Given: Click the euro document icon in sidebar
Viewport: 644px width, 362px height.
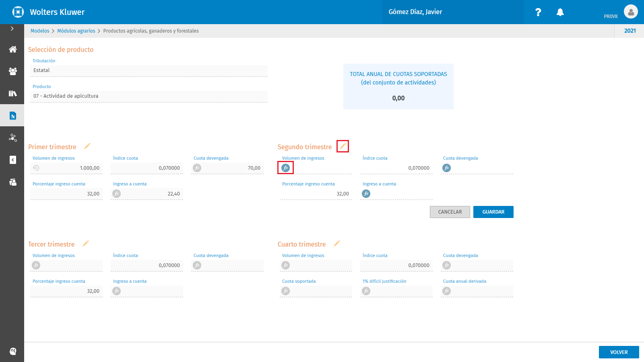Looking at the screenshot, I should coord(12,160).
